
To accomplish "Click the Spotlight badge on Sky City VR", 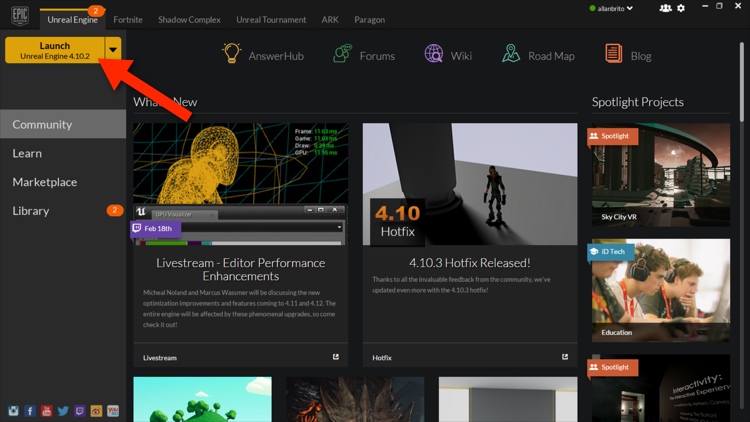I will point(612,136).
